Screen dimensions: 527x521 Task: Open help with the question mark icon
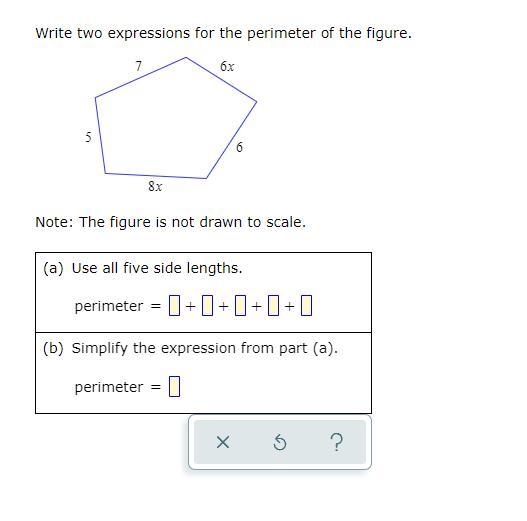click(x=337, y=442)
